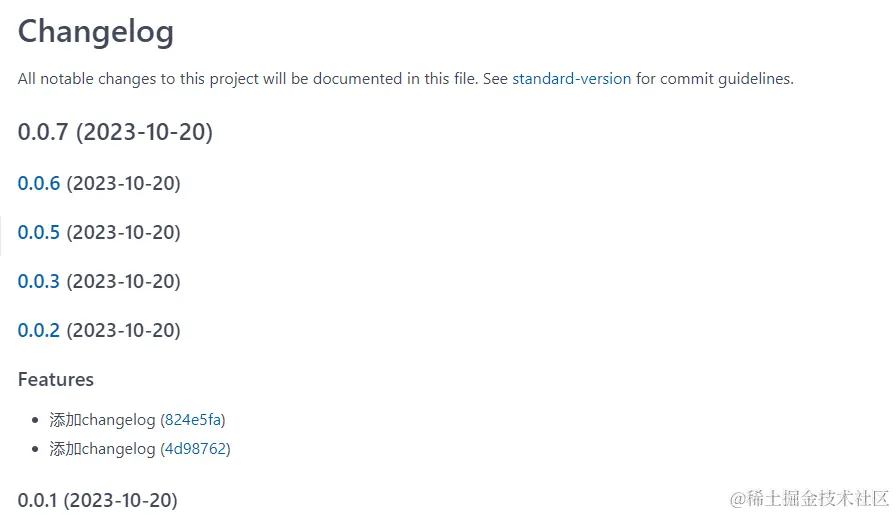Click the date beside version 0.0.2
The image size is (896, 515).
[124, 330]
